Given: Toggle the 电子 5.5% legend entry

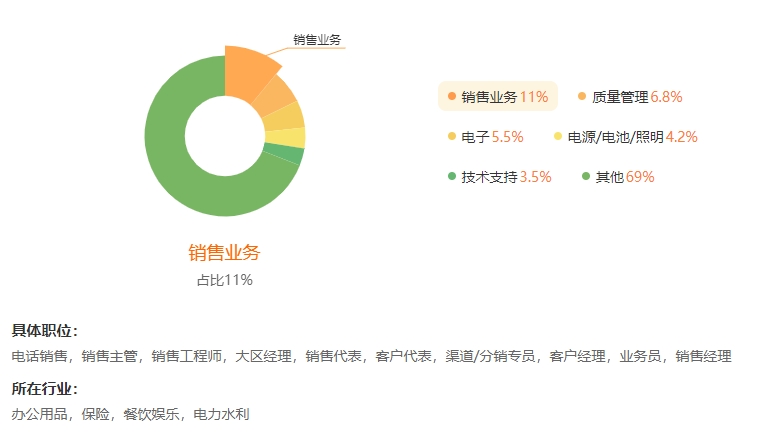Looking at the screenshot, I should [486, 136].
